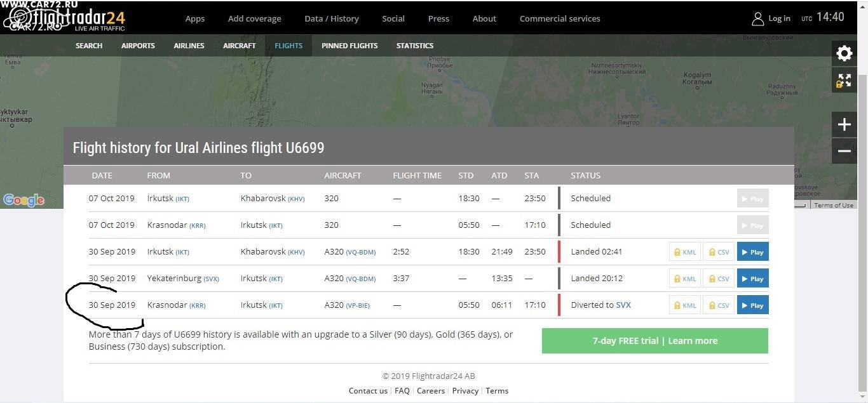Open aircraft VP-BIE registration link
The height and width of the screenshot is (403, 868).
click(x=358, y=306)
